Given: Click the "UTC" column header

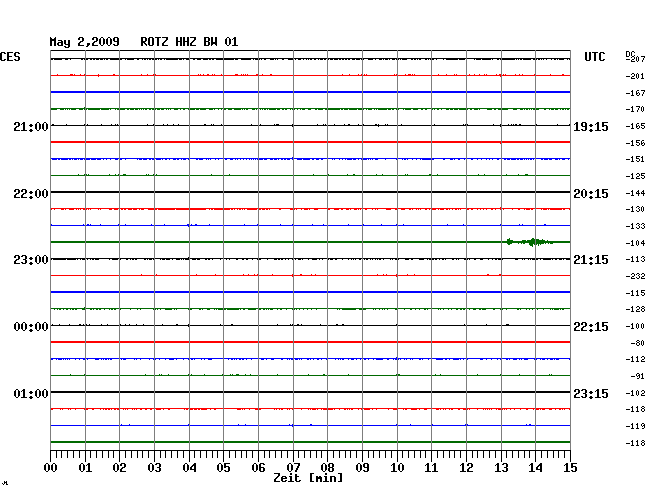Looking at the screenshot, I should tap(594, 57).
